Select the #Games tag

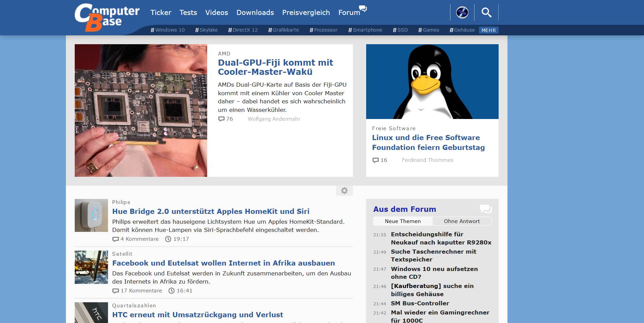click(x=429, y=30)
